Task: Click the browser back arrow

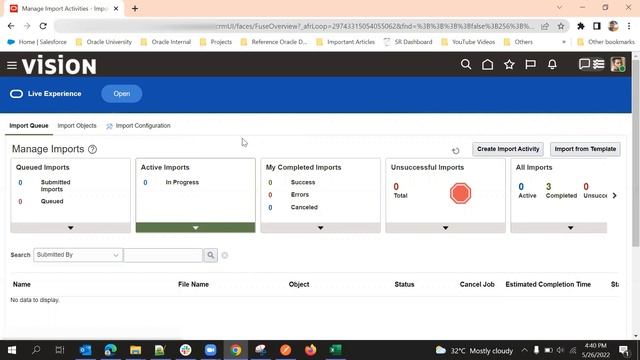Action: (x=11, y=26)
